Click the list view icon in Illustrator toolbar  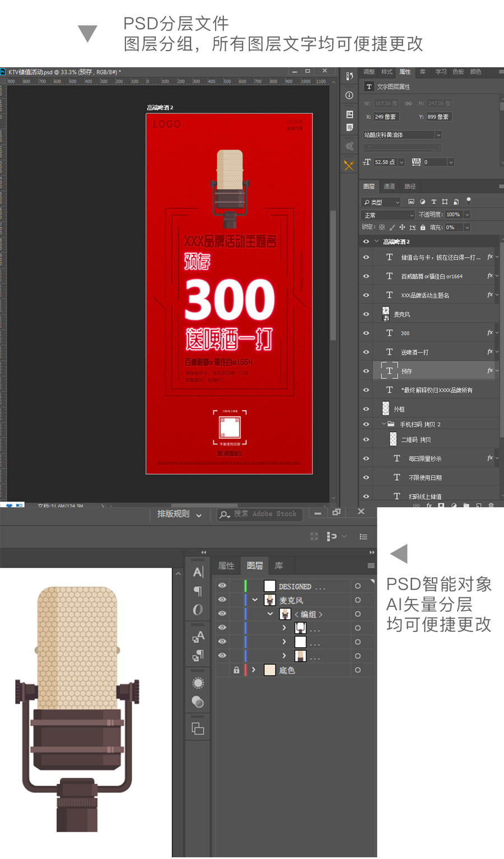point(363,536)
